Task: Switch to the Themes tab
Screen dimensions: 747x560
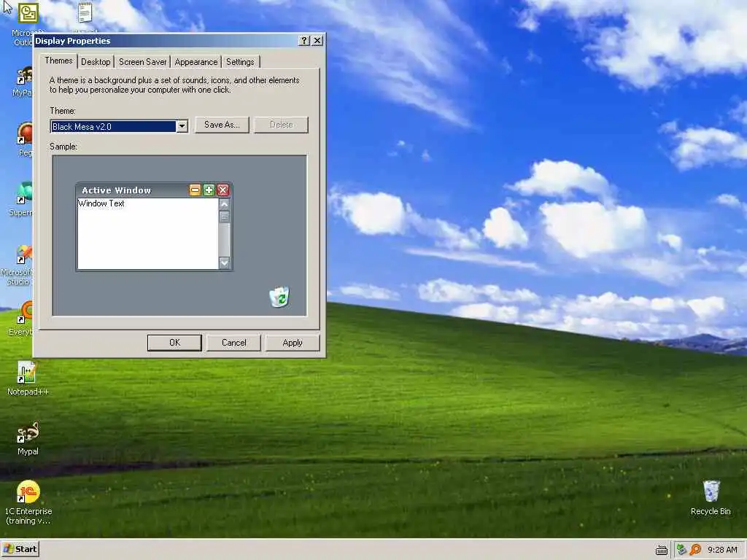Action: tap(58, 61)
